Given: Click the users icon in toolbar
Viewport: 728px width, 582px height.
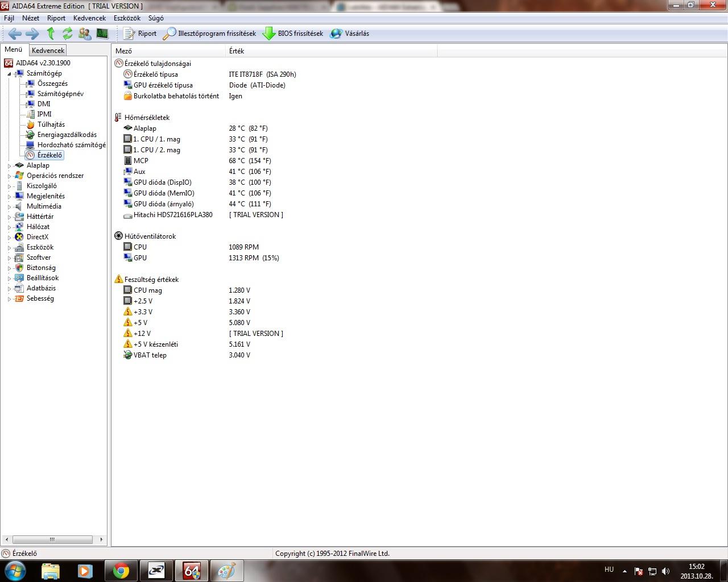Looking at the screenshot, I should [85, 34].
